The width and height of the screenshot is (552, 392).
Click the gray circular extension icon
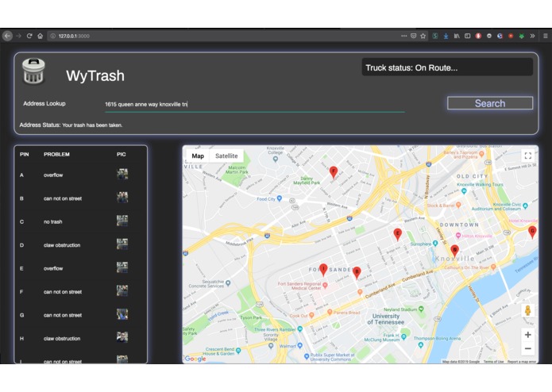pos(489,36)
